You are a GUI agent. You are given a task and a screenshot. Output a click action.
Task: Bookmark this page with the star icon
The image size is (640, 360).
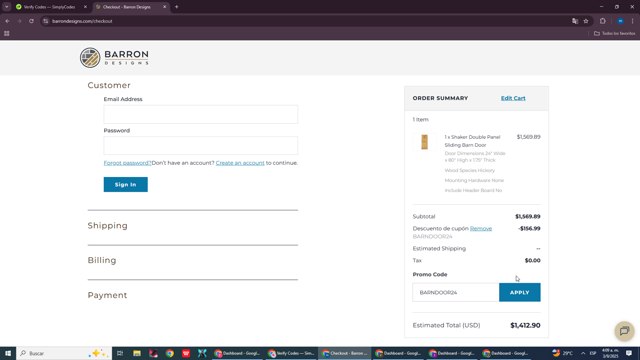586,21
